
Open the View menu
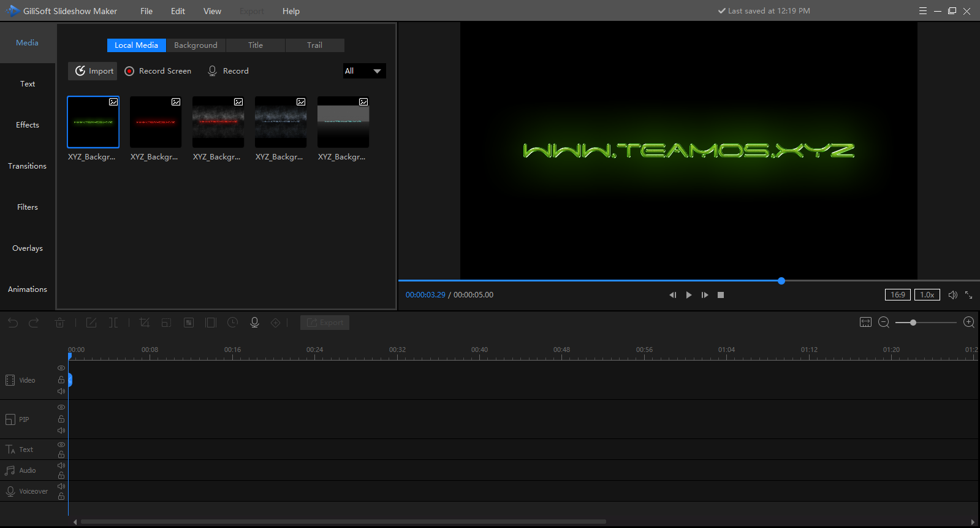(212, 11)
